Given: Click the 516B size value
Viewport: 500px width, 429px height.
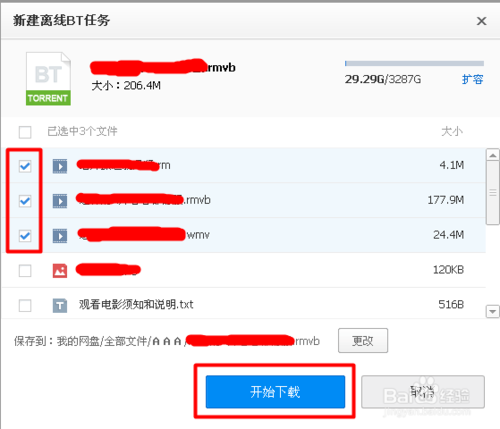Looking at the screenshot, I should point(451,304).
